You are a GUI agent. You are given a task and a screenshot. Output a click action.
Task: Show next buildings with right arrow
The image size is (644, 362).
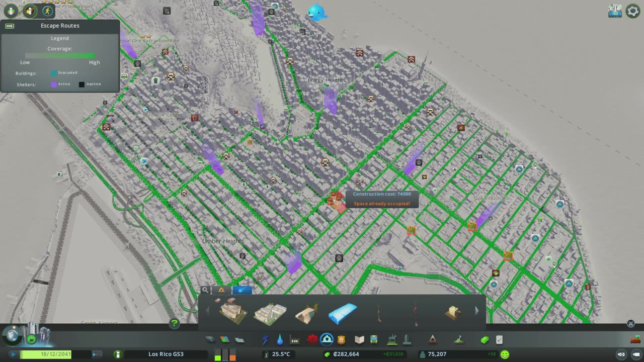point(477,311)
